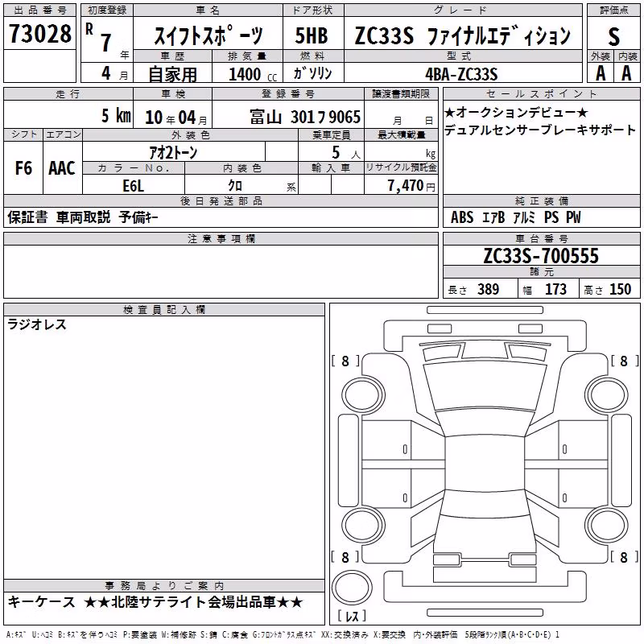Click the overall evaluation score S
644x644 pixels.
coord(613,36)
